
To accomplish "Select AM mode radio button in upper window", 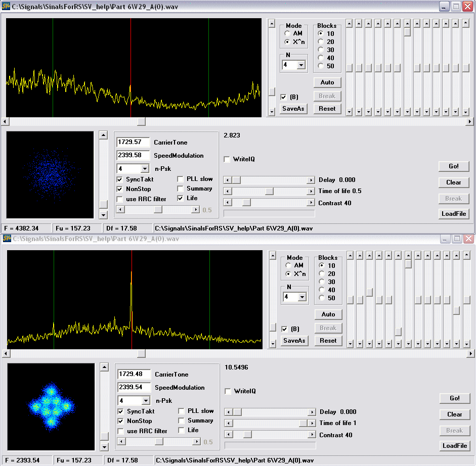I will click(287, 33).
